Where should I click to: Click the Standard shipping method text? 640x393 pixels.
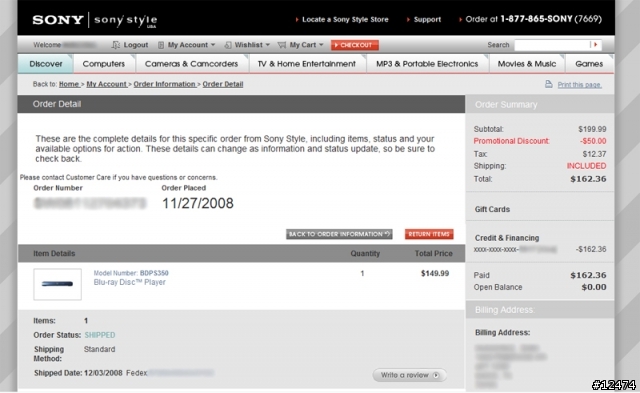click(100, 349)
